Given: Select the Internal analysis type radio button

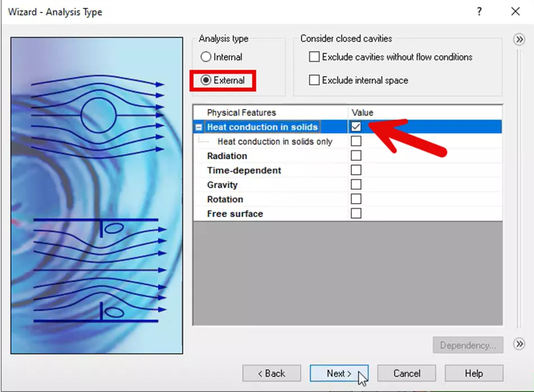Looking at the screenshot, I should (x=207, y=57).
